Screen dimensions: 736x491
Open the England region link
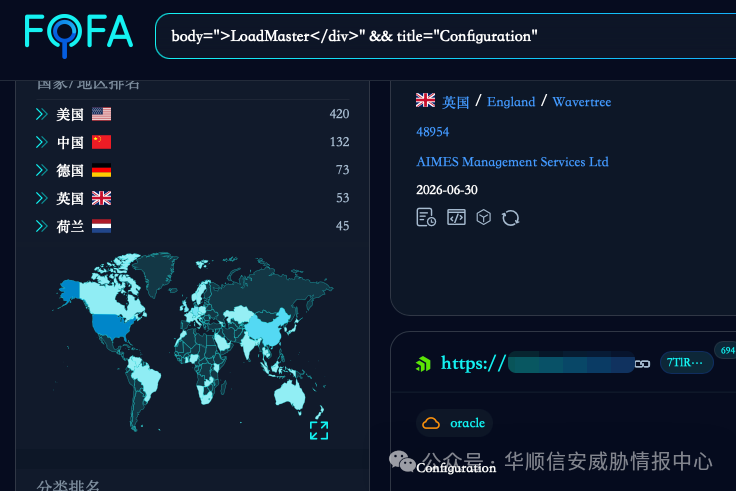click(x=511, y=102)
